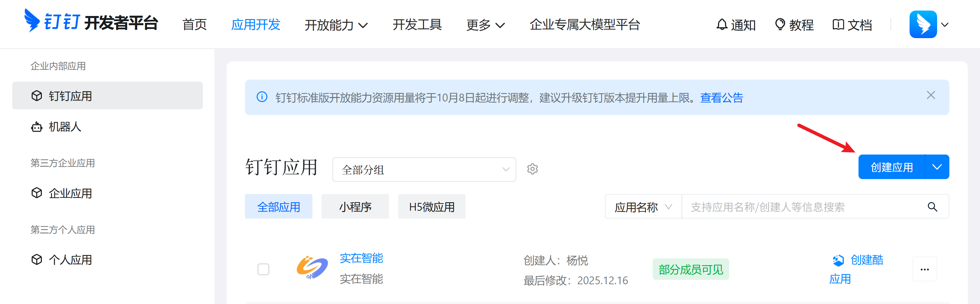Screen dimensions: 980x304
Task: Click the 创建应用 button
Action: pos(892,167)
